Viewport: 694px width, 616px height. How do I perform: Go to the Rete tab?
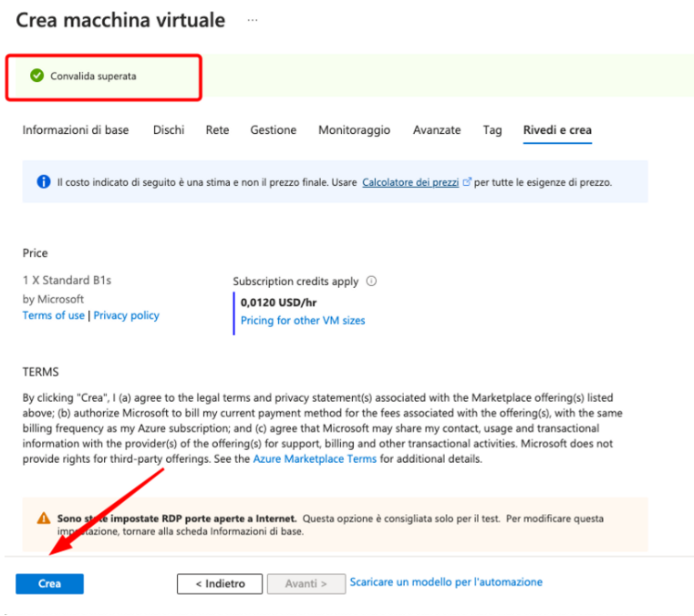pyautogui.click(x=217, y=130)
